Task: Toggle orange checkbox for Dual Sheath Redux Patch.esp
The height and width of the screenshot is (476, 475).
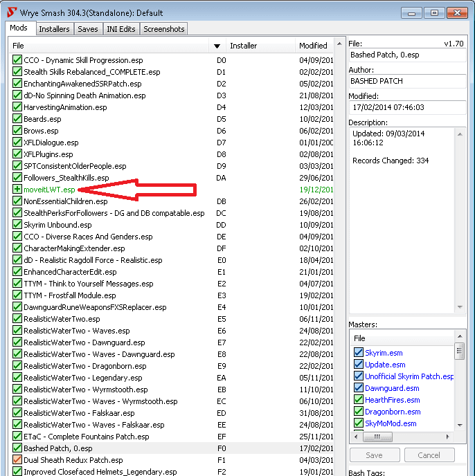Action: coord(17,459)
